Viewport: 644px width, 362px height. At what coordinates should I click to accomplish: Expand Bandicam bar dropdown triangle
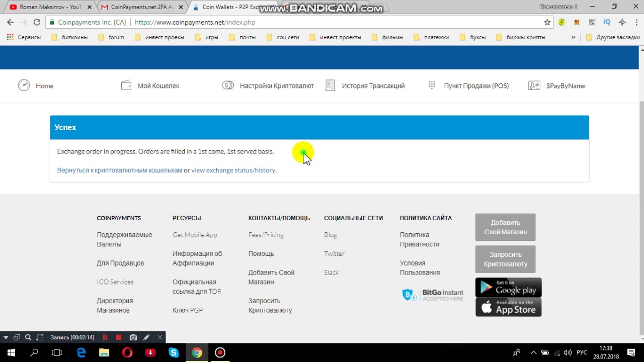pos(6,337)
